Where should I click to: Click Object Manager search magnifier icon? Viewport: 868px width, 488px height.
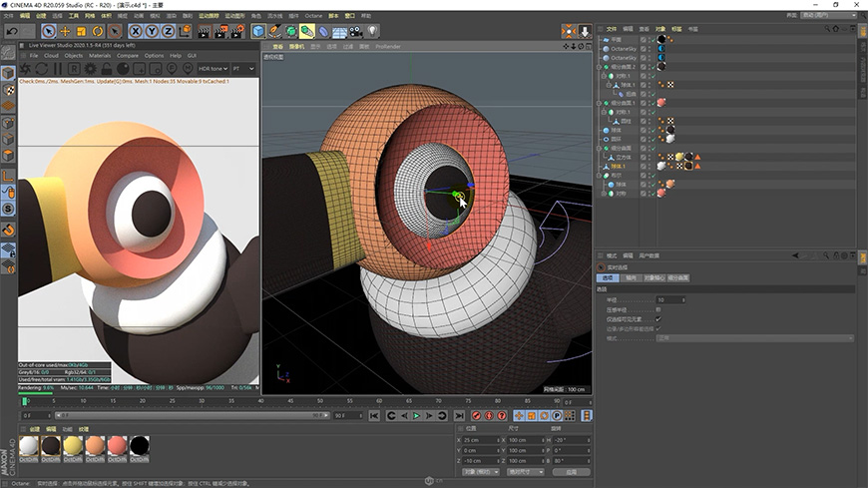coord(826,29)
